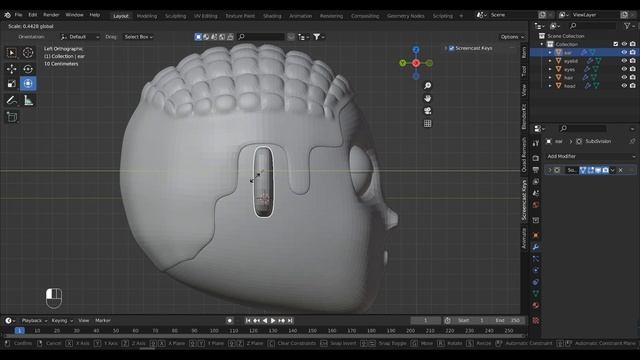Open the Object Data green triangle tab
640x360 pixels.
click(536, 293)
